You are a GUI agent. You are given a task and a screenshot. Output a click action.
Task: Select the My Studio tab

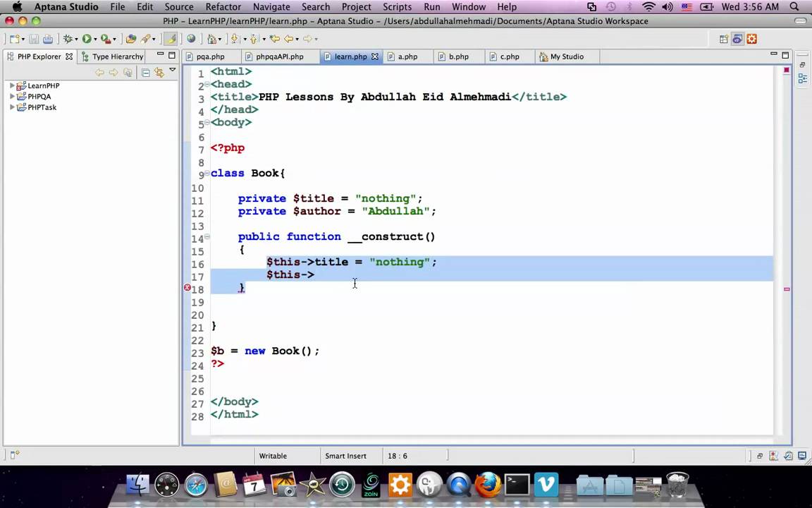566,56
